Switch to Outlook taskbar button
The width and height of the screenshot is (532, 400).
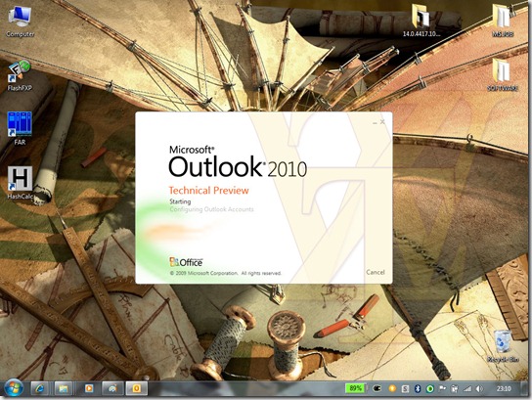pyautogui.click(x=136, y=388)
